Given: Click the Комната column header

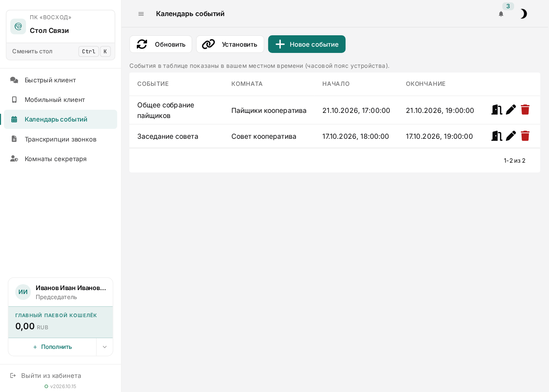Looking at the screenshot, I should [247, 84].
